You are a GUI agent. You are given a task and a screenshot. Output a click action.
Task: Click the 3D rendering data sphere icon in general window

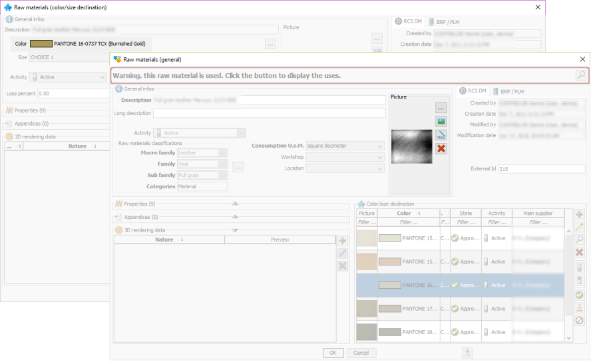tap(118, 230)
